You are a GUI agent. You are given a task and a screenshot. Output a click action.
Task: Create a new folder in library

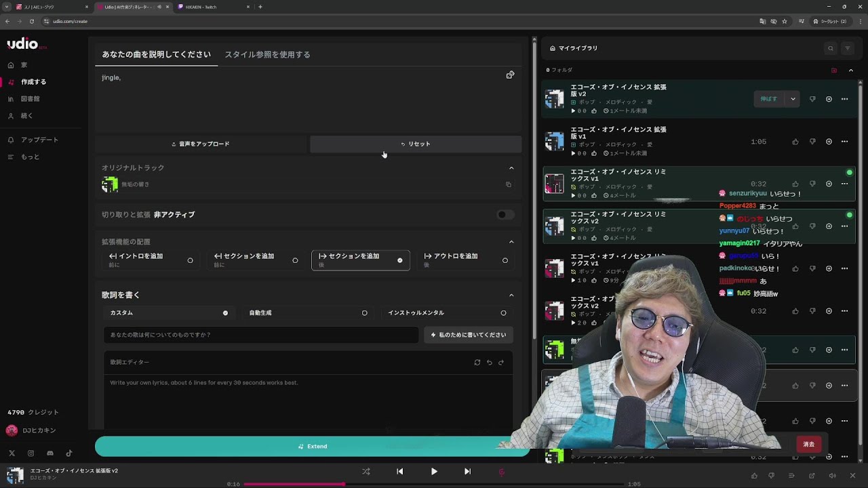(x=834, y=70)
